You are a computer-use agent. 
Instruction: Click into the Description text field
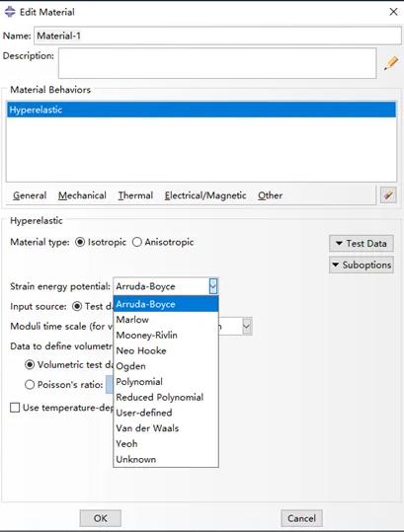pos(217,63)
